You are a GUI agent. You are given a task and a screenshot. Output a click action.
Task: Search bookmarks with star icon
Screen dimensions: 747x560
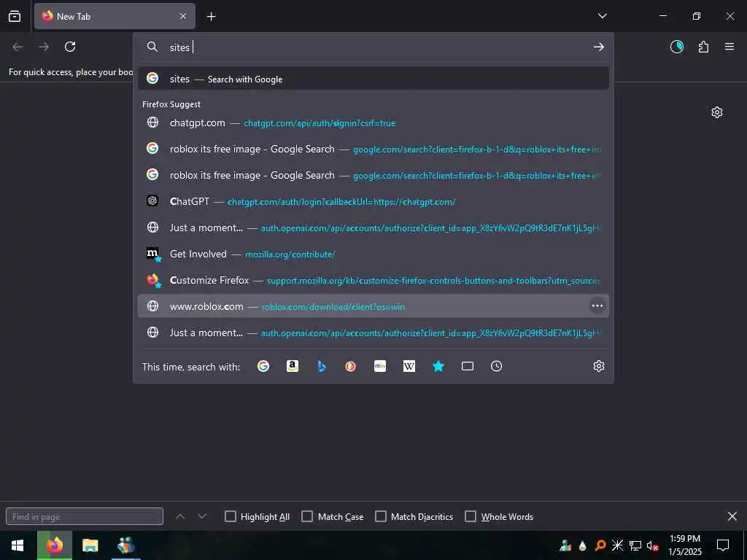438,366
